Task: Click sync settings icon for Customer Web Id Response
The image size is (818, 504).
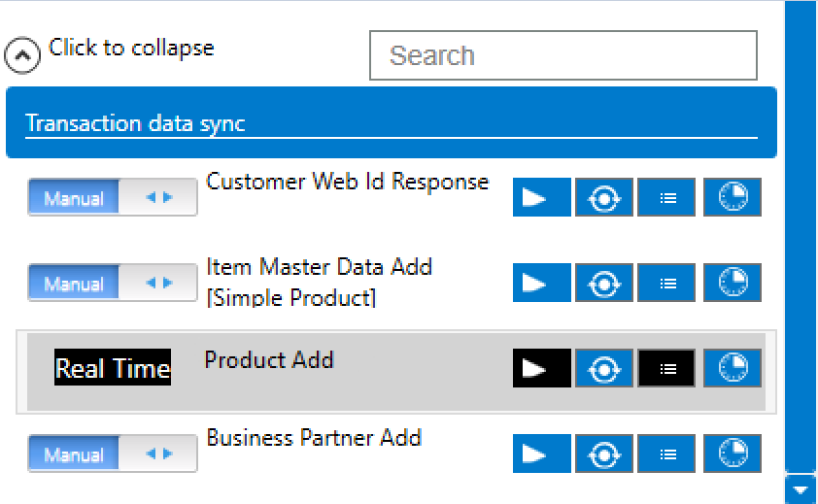Action: coord(604,198)
